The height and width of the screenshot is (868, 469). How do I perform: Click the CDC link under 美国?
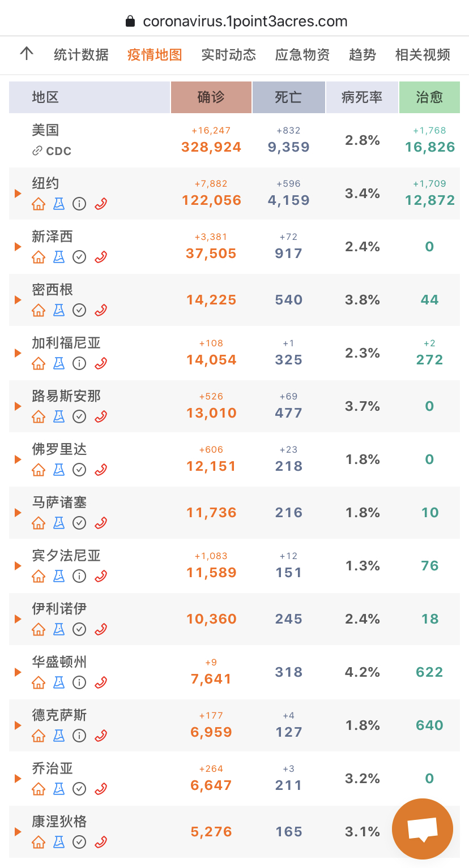52,151
